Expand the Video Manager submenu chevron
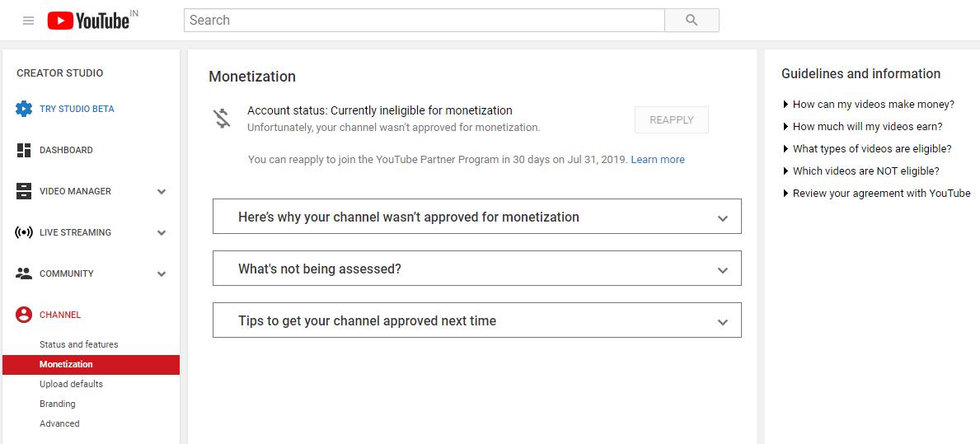Viewport: 980px width, 444px height. pyautogui.click(x=162, y=192)
